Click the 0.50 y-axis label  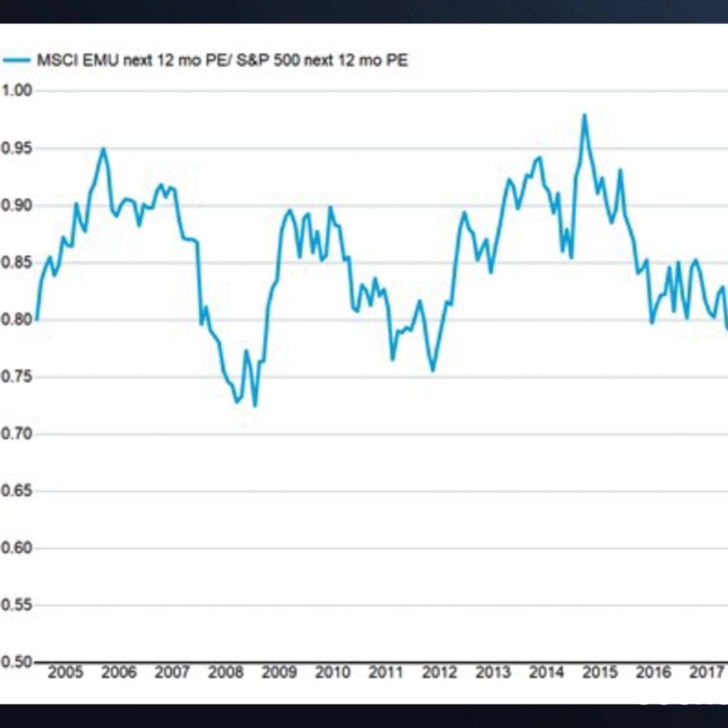pyautogui.click(x=16, y=662)
